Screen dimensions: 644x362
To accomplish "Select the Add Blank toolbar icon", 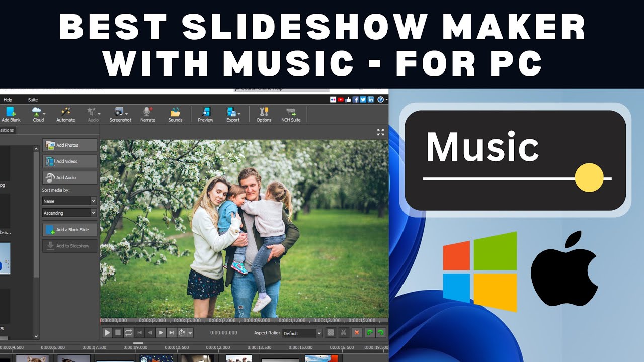I will coord(11,111).
